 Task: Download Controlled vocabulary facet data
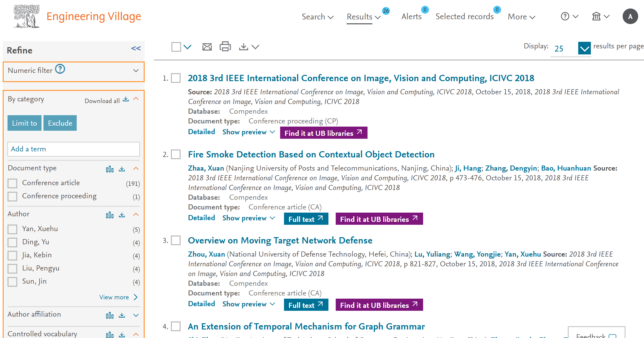pyautogui.click(x=122, y=335)
